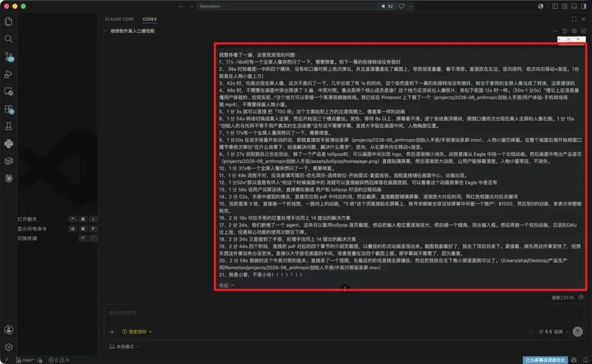Click the Remotion command center search box

point(287,6)
